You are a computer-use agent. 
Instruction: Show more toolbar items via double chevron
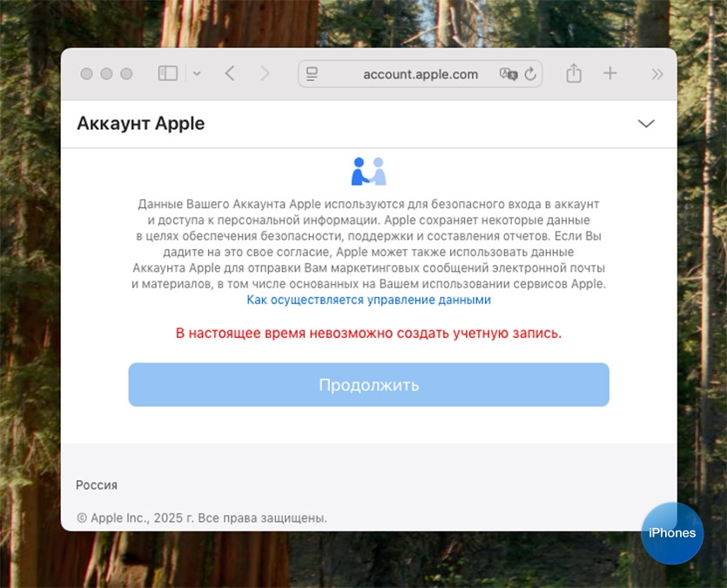pyautogui.click(x=657, y=74)
